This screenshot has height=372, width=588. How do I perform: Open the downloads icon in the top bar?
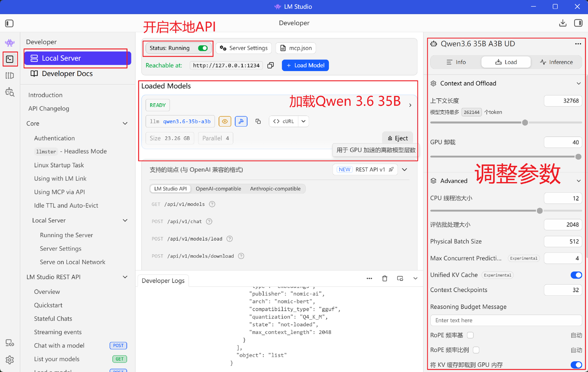coord(563,23)
